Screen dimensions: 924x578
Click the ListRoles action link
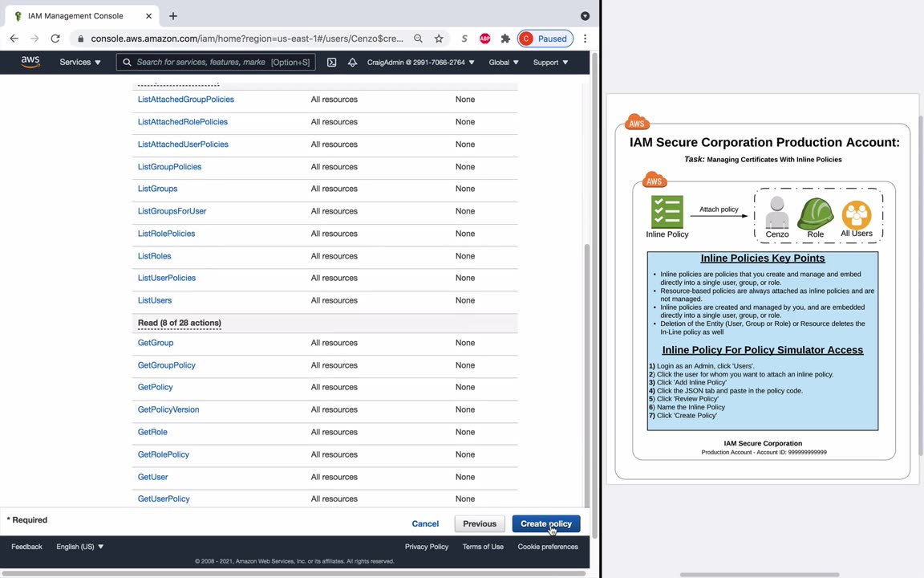[x=154, y=256]
